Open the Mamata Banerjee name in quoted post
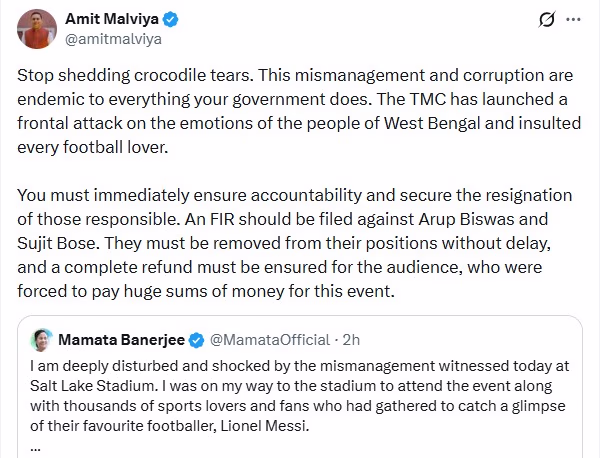 (x=122, y=339)
